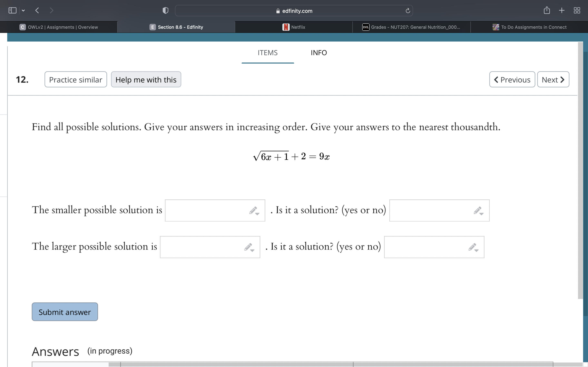The height and width of the screenshot is (367, 588).
Task: Switch to the Netflix browser tab
Action: (294, 27)
